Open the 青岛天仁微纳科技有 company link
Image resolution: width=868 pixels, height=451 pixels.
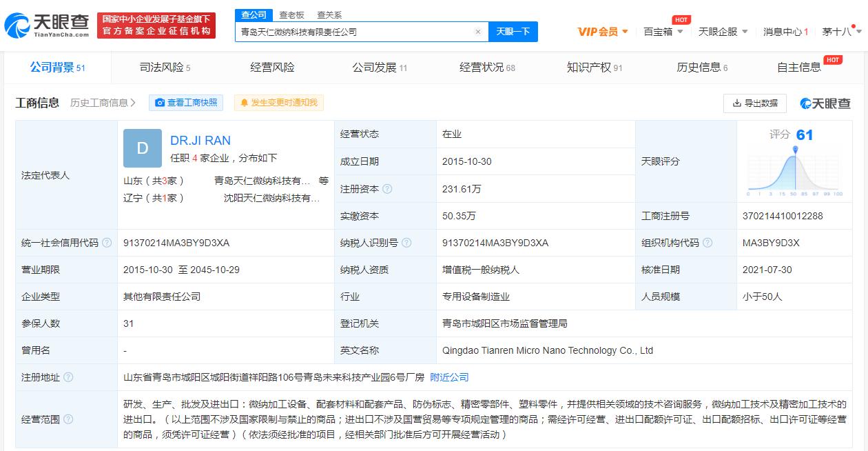[x=262, y=181]
